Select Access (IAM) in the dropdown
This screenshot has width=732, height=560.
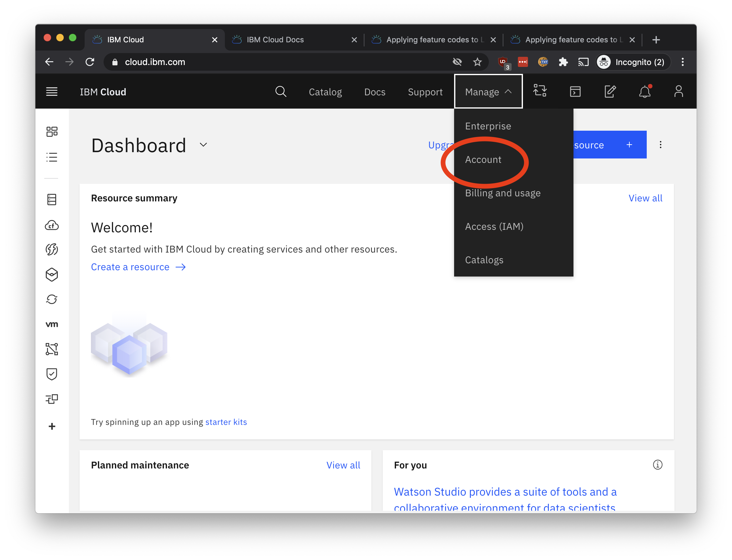coord(494,226)
